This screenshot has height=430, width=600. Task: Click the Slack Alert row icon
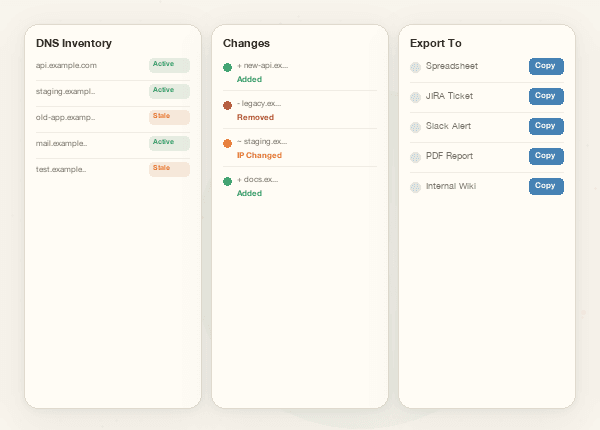click(x=416, y=127)
